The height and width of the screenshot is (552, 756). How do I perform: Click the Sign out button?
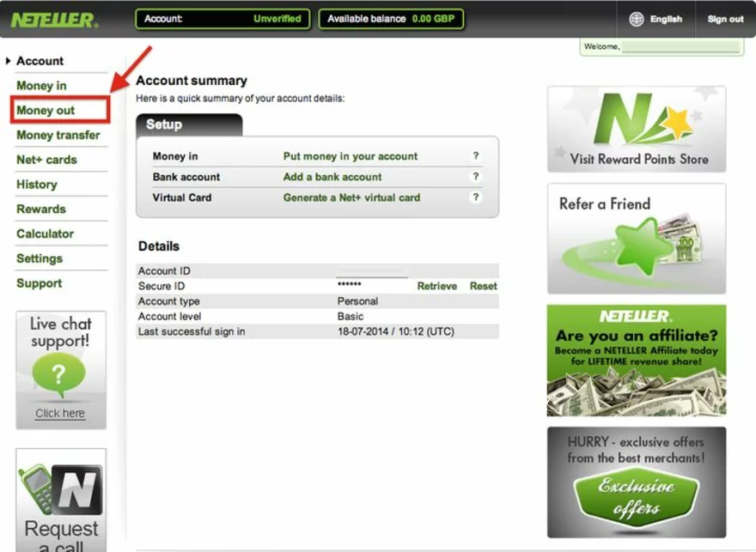(725, 19)
